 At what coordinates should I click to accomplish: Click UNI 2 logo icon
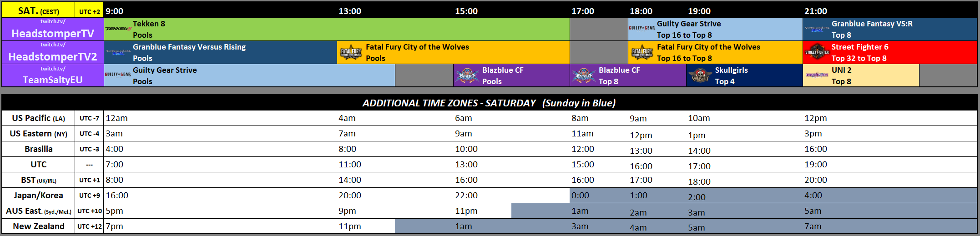click(817, 75)
